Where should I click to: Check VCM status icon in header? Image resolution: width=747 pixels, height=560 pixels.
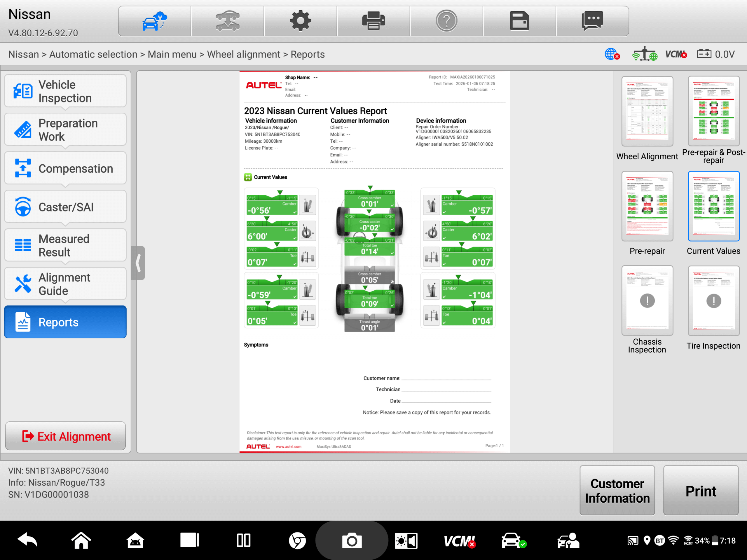click(676, 54)
